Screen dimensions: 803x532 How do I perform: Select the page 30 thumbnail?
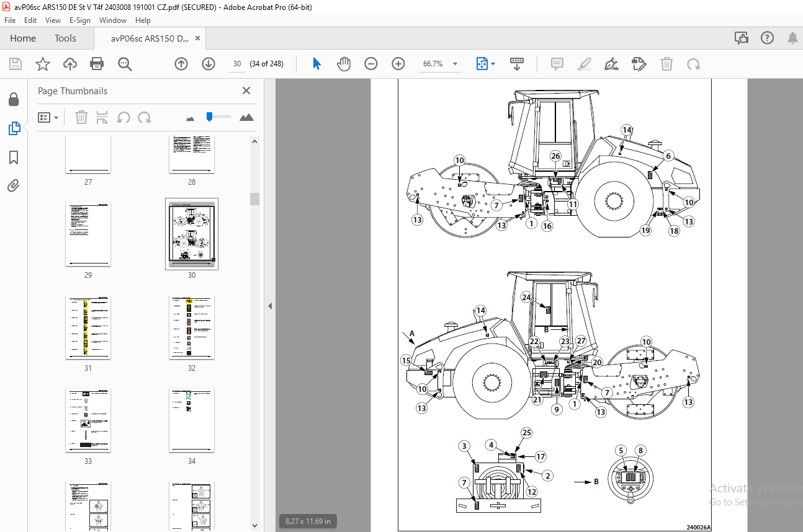pyautogui.click(x=192, y=234)
